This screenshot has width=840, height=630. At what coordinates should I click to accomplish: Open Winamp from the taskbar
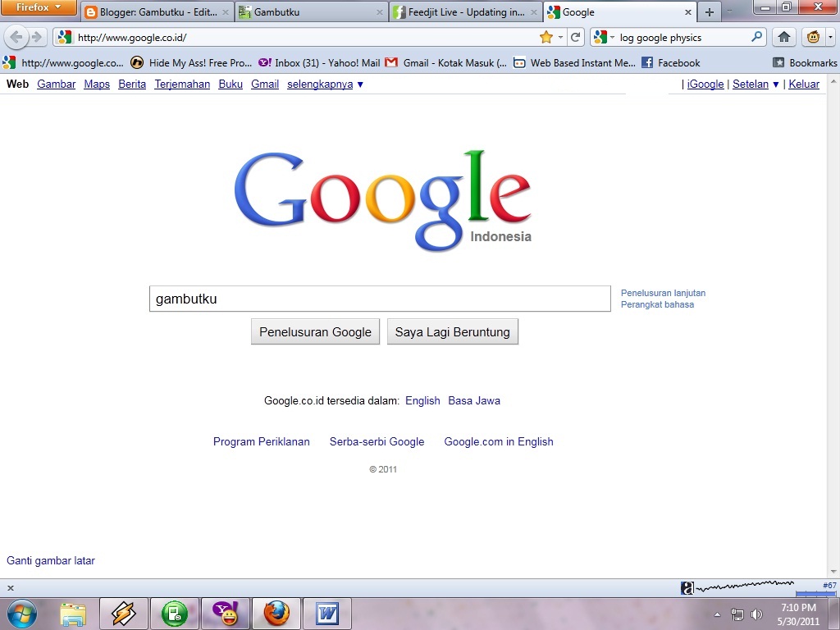[x=123, y=614]
